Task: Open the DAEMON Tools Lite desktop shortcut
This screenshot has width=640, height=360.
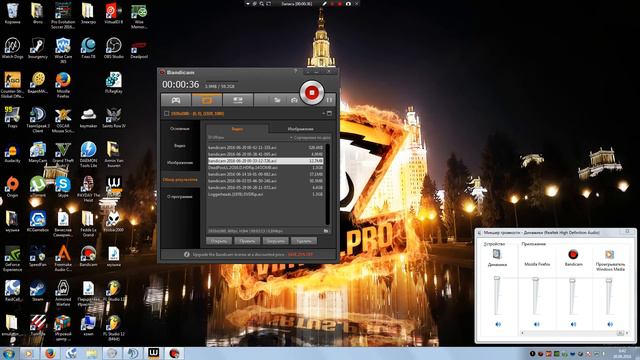Action: pos(88,154)
